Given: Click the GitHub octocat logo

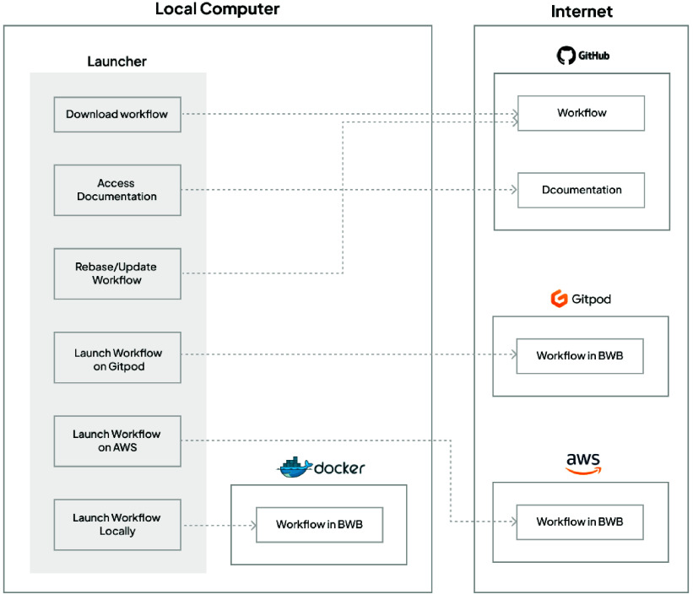Looking at the screenshot, I should click(x=565, y=57).
